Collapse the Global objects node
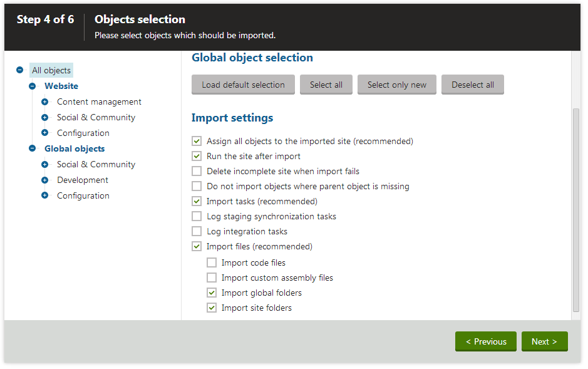Viewport: 588px width, 369px height. pyautogui.click(x=33, y=148)
